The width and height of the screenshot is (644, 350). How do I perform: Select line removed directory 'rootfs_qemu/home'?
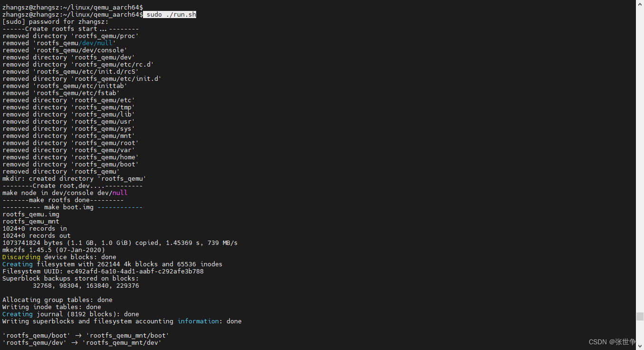click(x=71, y=157)
